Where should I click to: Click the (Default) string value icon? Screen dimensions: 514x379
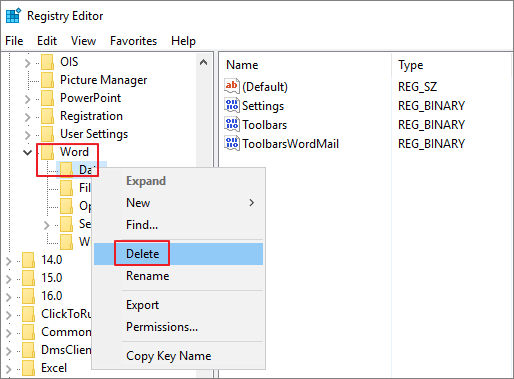click(232, 86)
